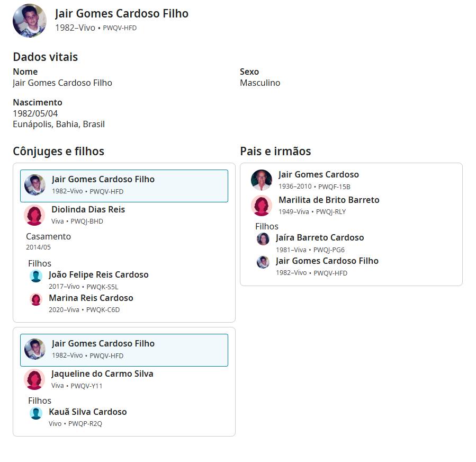Click João Felipe Reis Cardoso male avatar icon
The image size is (476, 462).
[x=36, y=276]
